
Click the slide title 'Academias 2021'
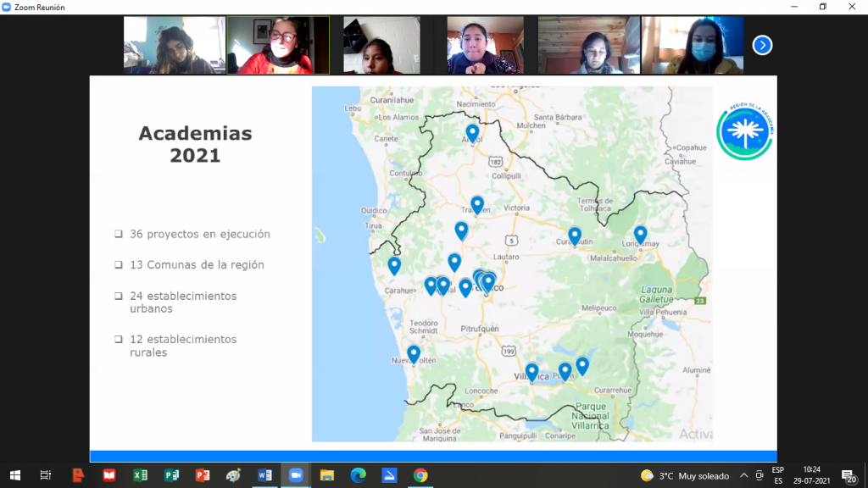click(x=196, y=144)
